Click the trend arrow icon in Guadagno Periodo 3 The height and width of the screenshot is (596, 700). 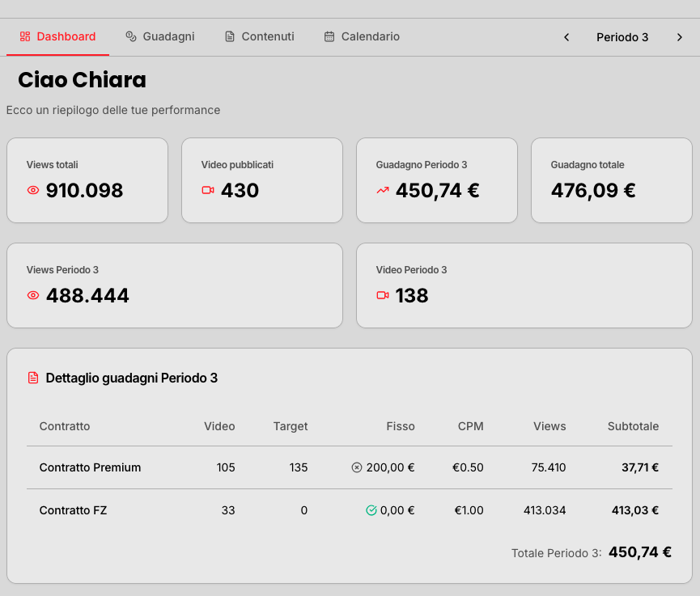(383, 191)
